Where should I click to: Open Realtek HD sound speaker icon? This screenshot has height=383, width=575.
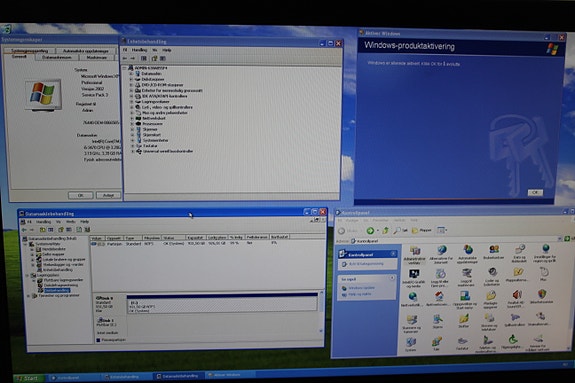516,299
